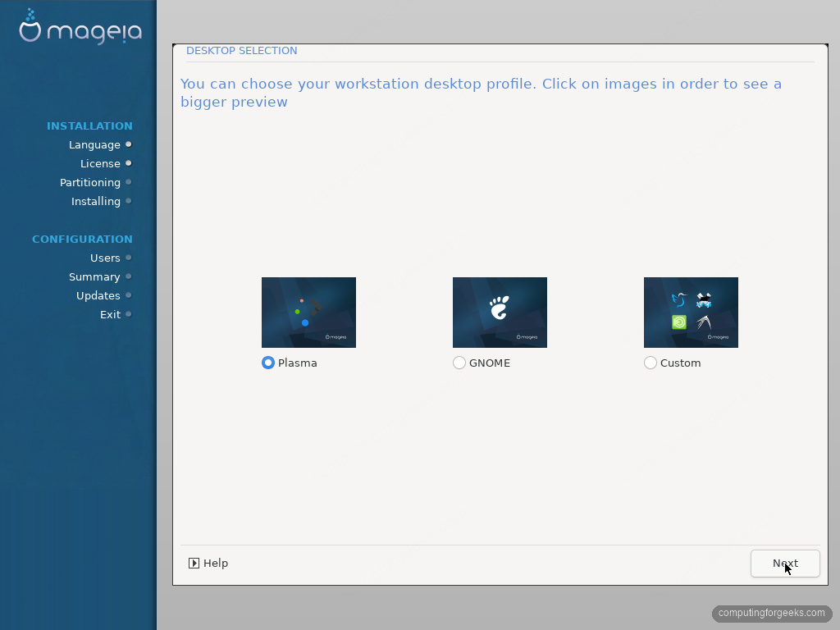This screenshot has width=840, height=630.
Task: Expand the Help section
Action: point(208,563)
